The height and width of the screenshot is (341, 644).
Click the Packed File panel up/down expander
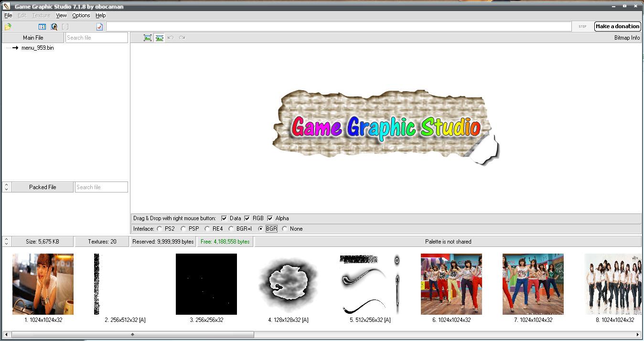[x=6, y=187]
